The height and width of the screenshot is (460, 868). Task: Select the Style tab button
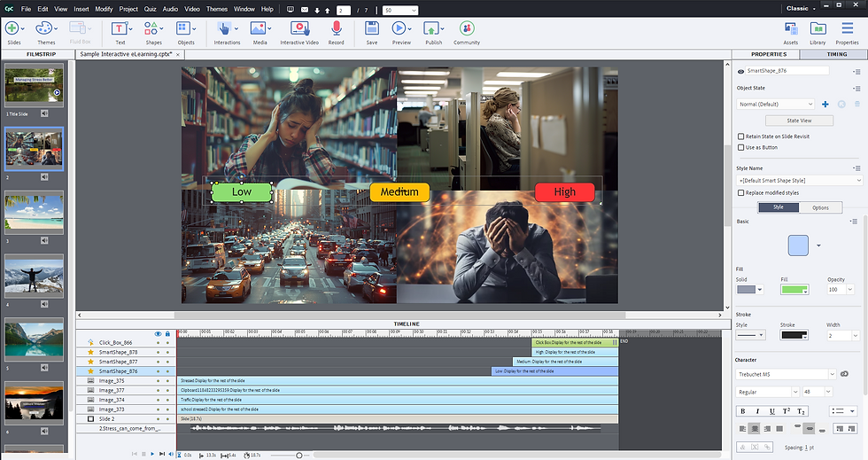point(779,207)
